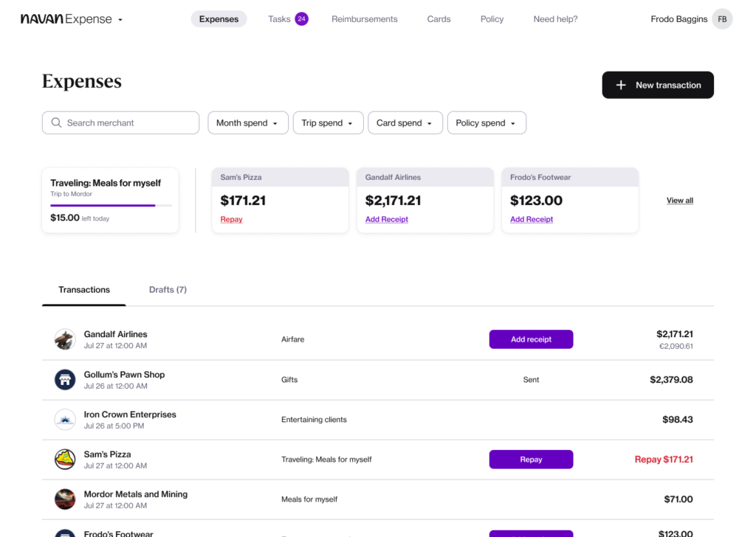
Task: Click the Iron Crown Enterprises merchant icon
Action: (64, 419)
